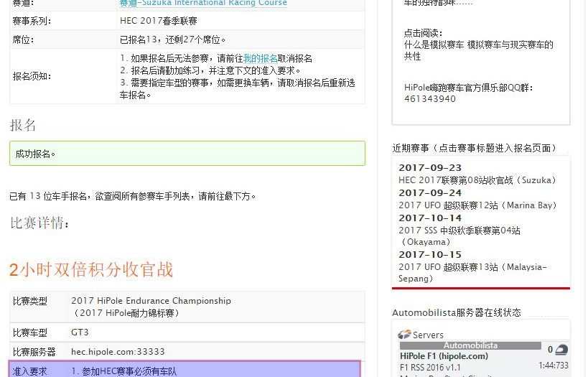Viewport: 588px width, 377px height.
Task: Select date 2017-10-15 in recent events
Action: 430,254
